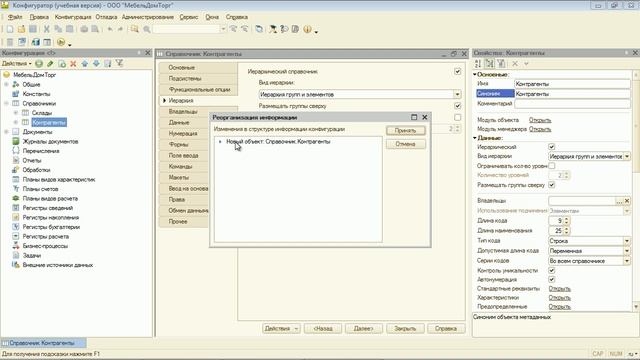Click the clear X button beside Владельцы field

tap(627, 201)
